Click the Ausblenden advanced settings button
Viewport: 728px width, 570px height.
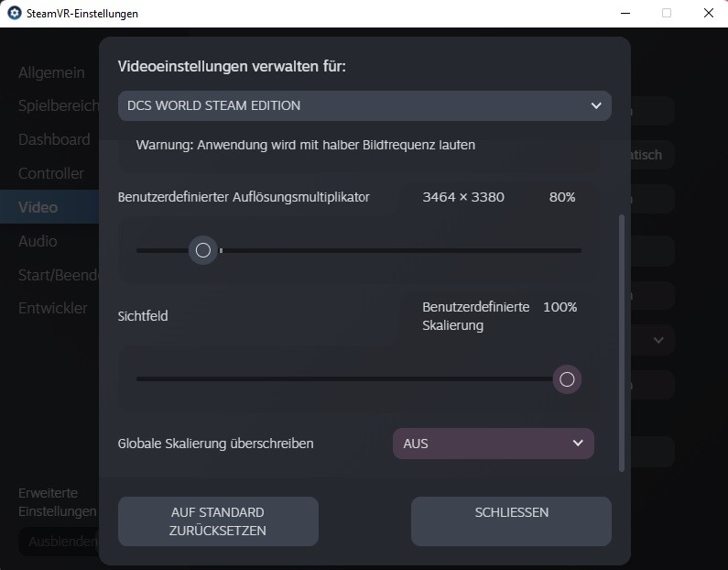(x=59, y=542)
